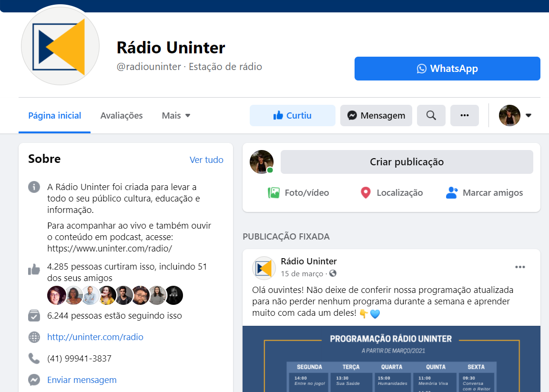549x392 pixels.
Task: Click the Rádio Uninter profile logo
Action: point(60,46)
